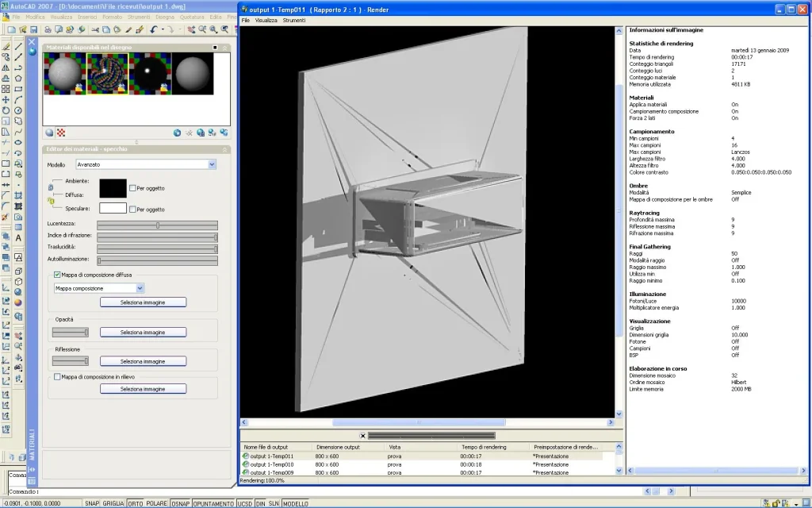
Task: Open the Modello 'Avanzato' dropdown
Action: point(212,164)
